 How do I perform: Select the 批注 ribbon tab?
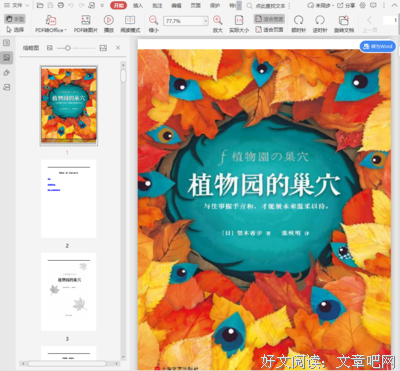[157, 5]
